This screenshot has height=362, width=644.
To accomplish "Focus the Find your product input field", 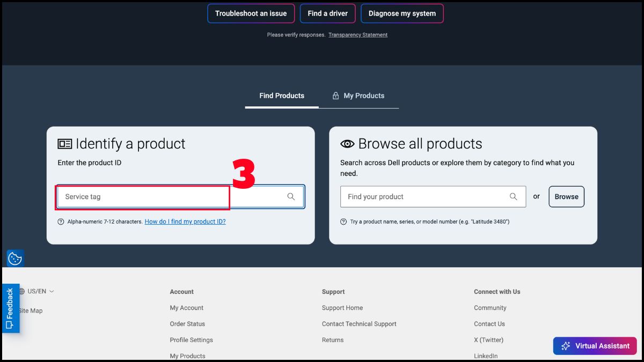I will (x=433, y=197).
